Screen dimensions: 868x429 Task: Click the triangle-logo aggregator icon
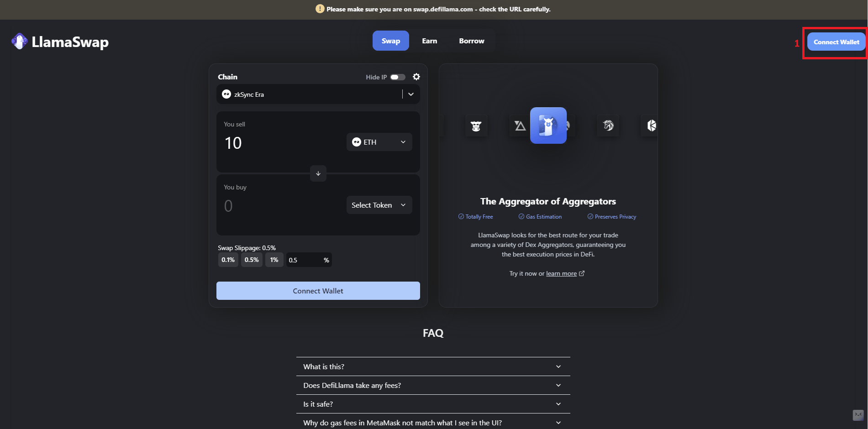(520, 126)
